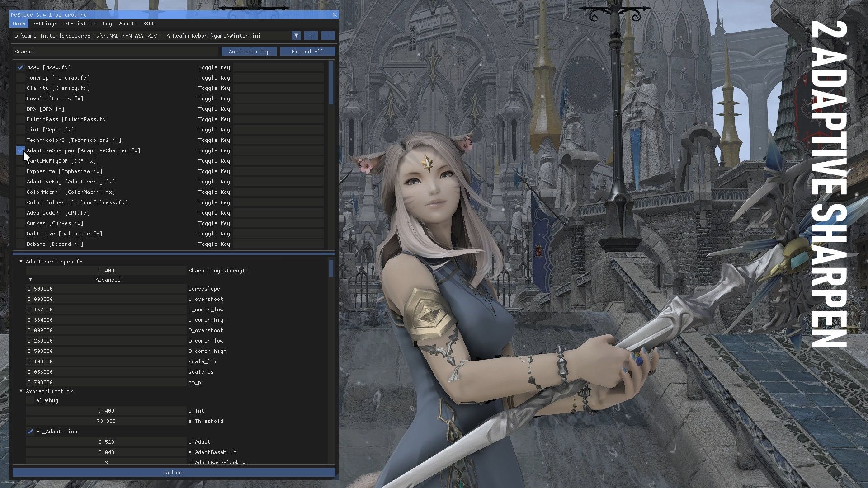Set toggle key field for Deband
The image size is (868, 488).
point(278,244)
